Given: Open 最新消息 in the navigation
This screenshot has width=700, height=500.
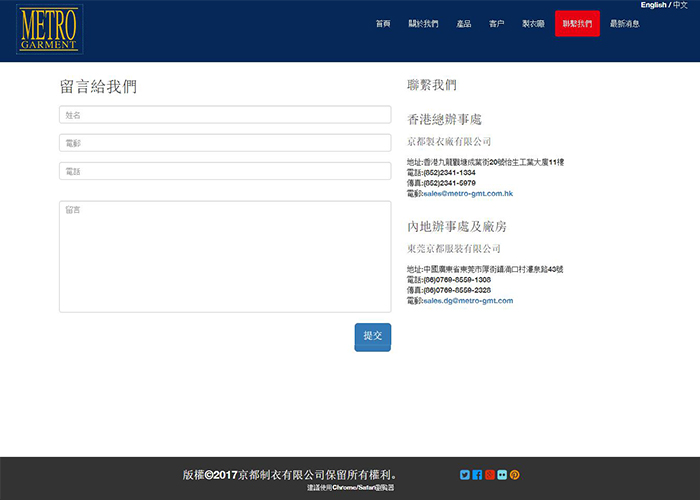Looking at the screenshot, I should (625, 23).
